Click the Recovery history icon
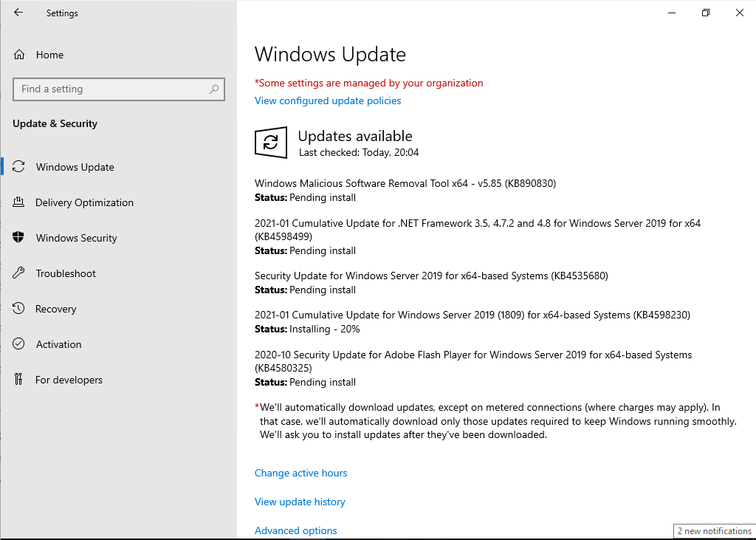This screenshot has width=756, height=540. point(18,308)
